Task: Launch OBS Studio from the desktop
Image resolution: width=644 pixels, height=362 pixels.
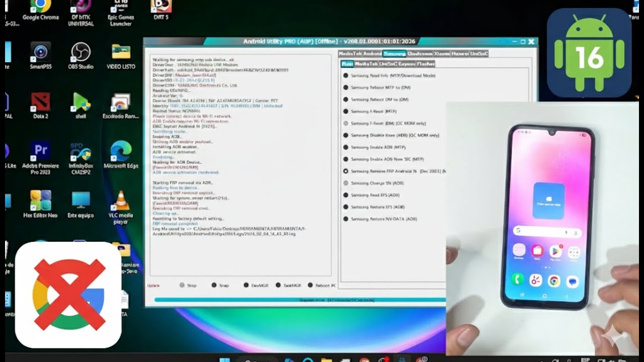Action: 80,56
